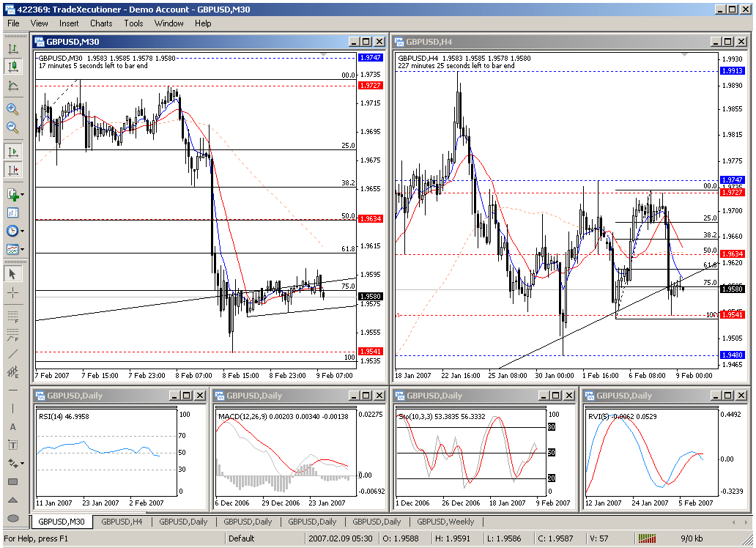This screenshot has height=548, width=756.
Task: Pick the Fibonacci retracement tool
Action: coord(13,316)
